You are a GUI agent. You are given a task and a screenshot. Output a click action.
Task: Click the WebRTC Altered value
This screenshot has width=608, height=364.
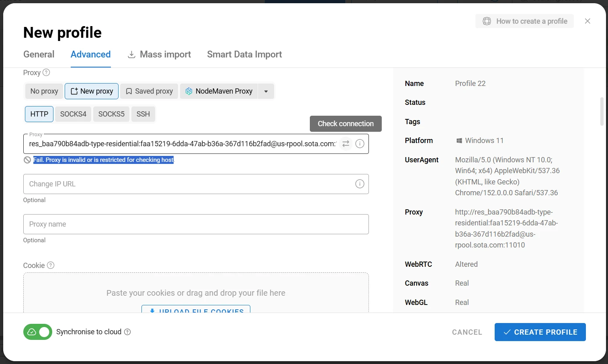(466, 264)
